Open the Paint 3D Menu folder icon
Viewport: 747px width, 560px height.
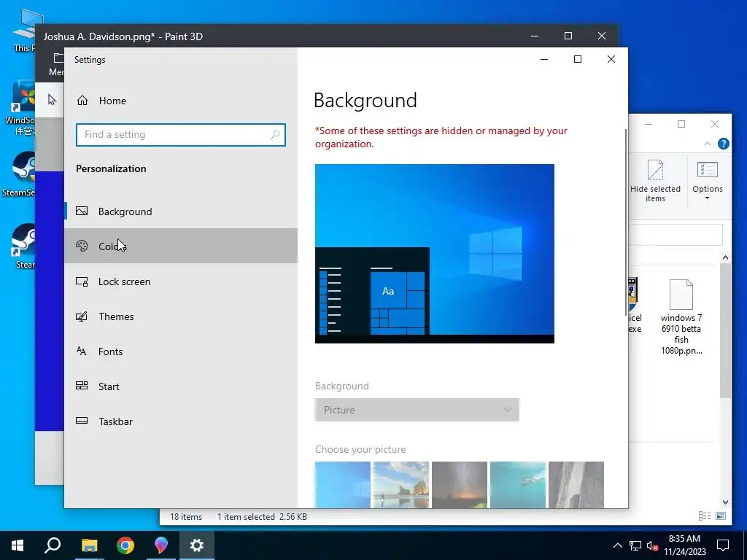58,58
